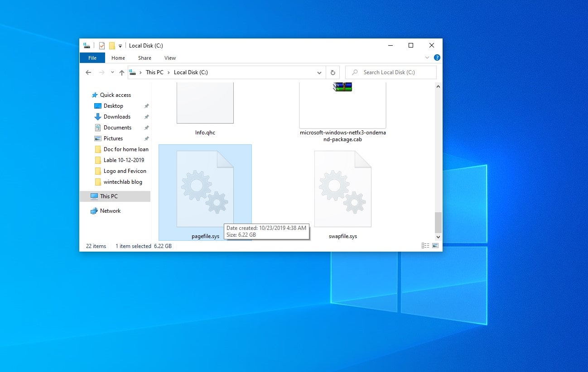Open the address bar history dropdown
This screenshot has width=588, height=372.
[319, 72]
